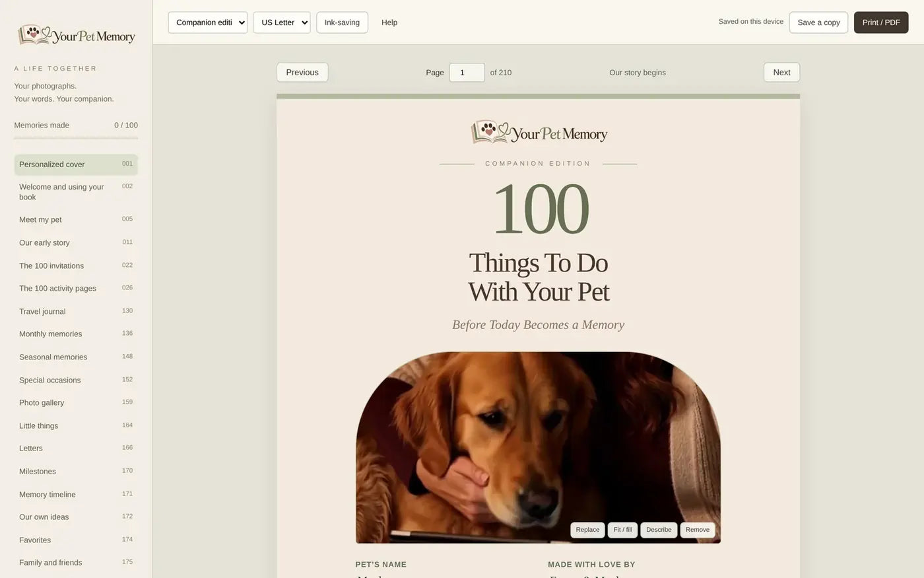
Task: Select Personalized cover in the sidebar
Action: [76, 164]
